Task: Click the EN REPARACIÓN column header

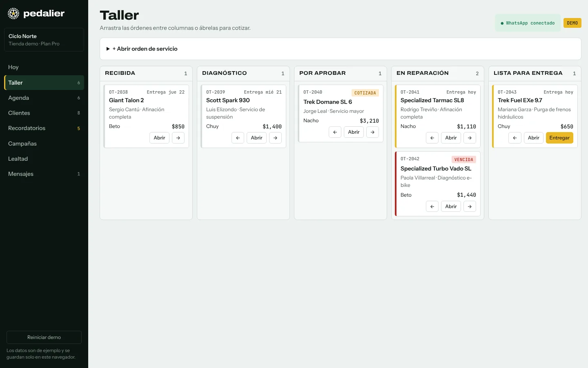Action: click(438, 73)
